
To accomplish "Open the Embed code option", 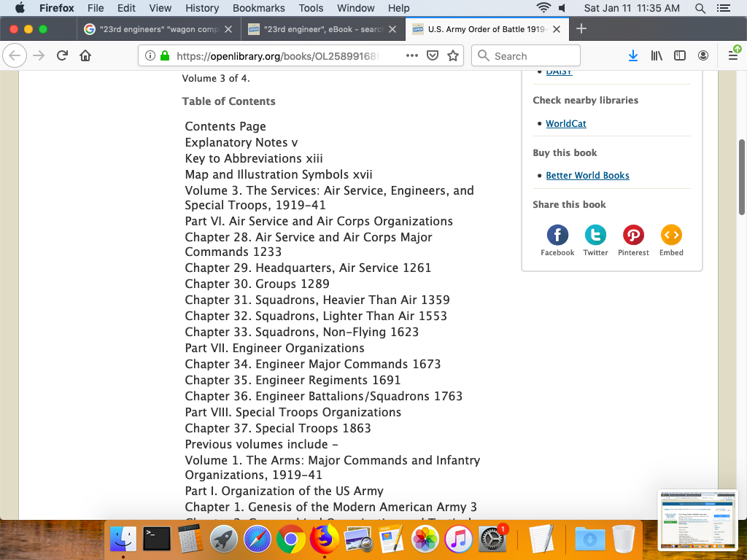I will click(x=671, y=235).
